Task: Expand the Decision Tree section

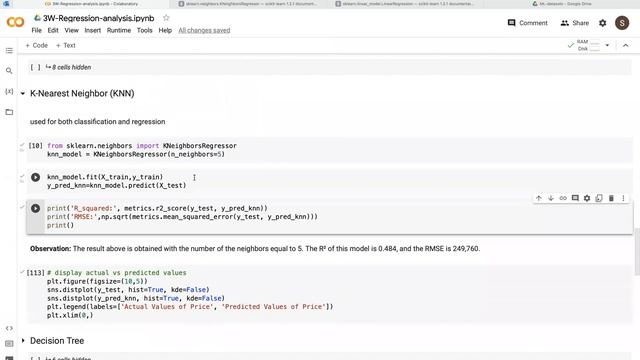Action: [x=23, y=340]
